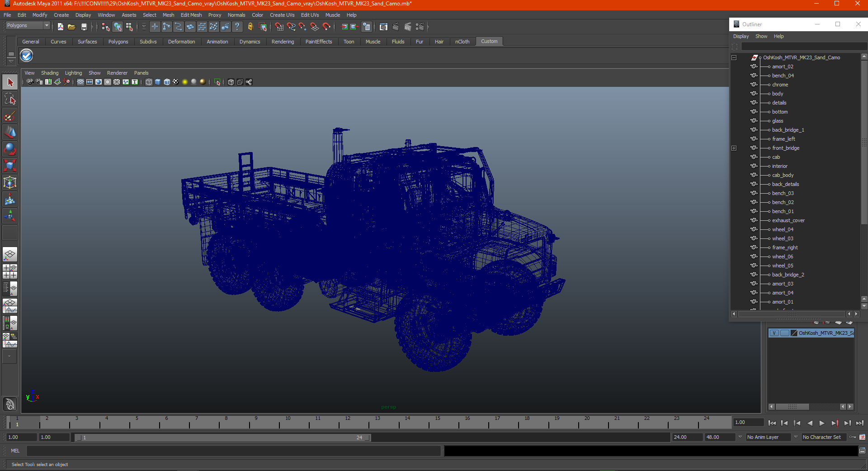Open the shelf options arrow menu

[11, 61]
